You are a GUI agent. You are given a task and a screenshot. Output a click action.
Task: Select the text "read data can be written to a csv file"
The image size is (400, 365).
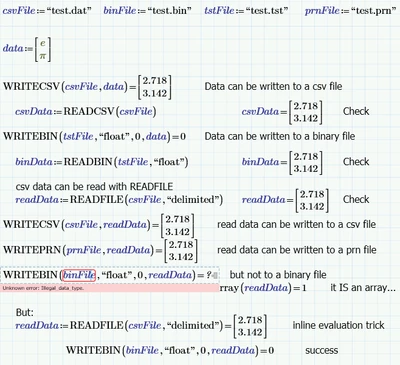(296, 224)
